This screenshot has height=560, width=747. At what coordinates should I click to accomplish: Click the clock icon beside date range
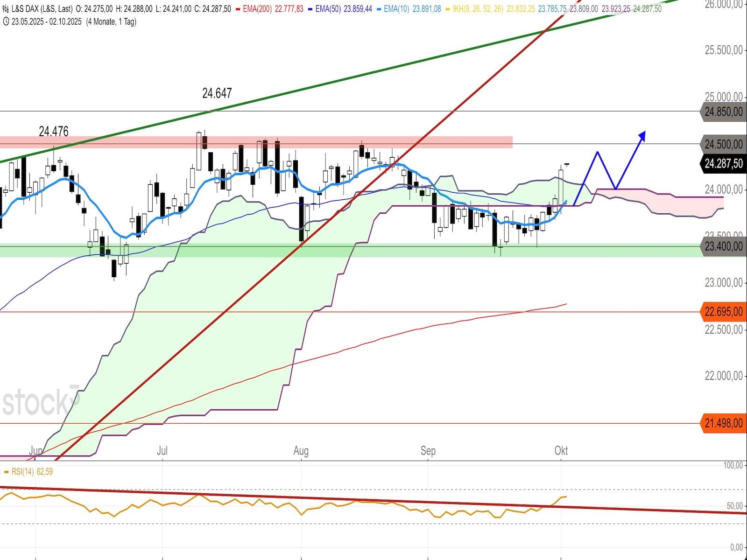pos(5,21)
